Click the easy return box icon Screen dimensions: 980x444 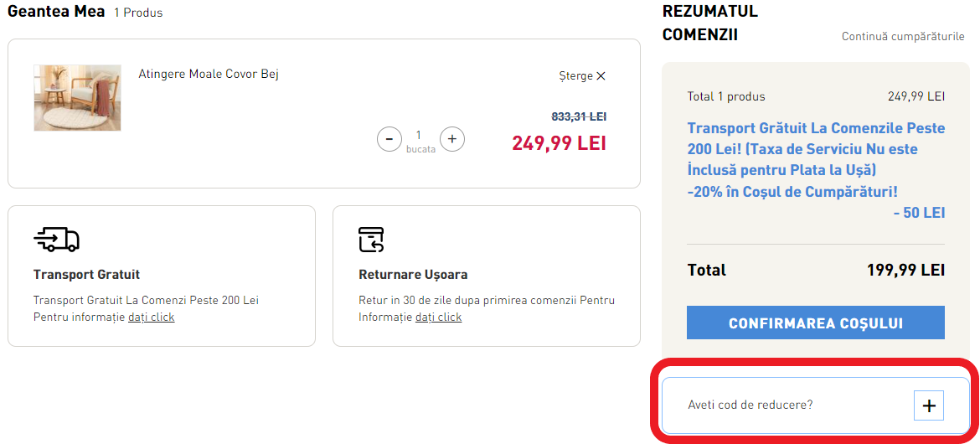coord(371,240)
